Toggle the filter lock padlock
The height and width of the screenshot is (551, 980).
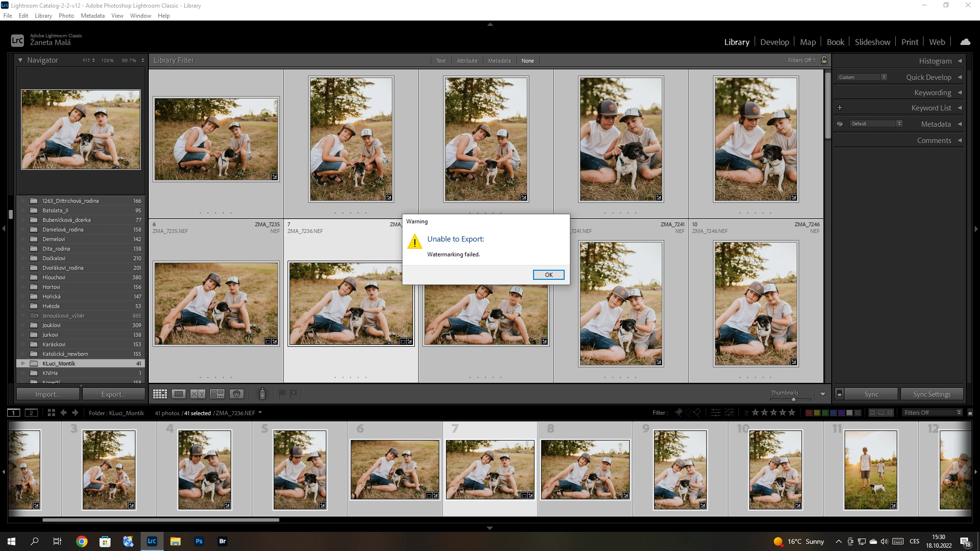click(824, 60)
